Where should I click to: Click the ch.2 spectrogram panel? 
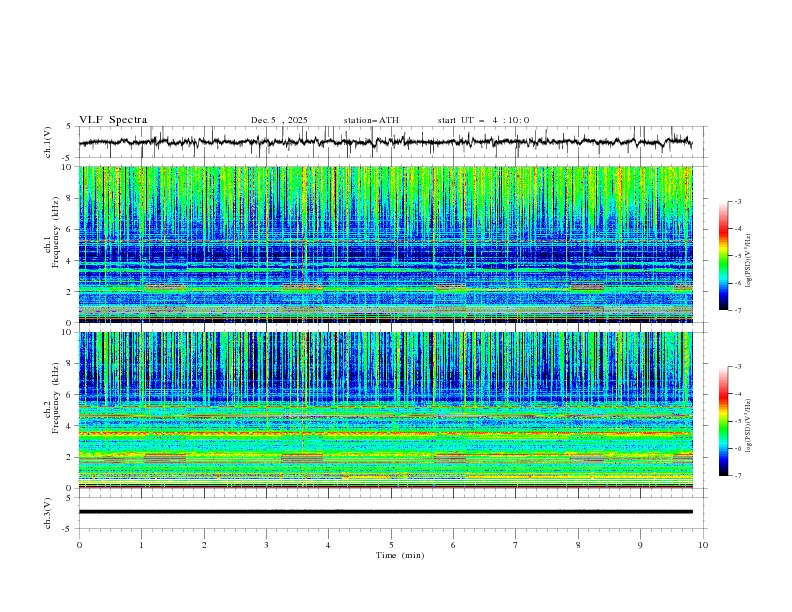click(x=386, y=410)
